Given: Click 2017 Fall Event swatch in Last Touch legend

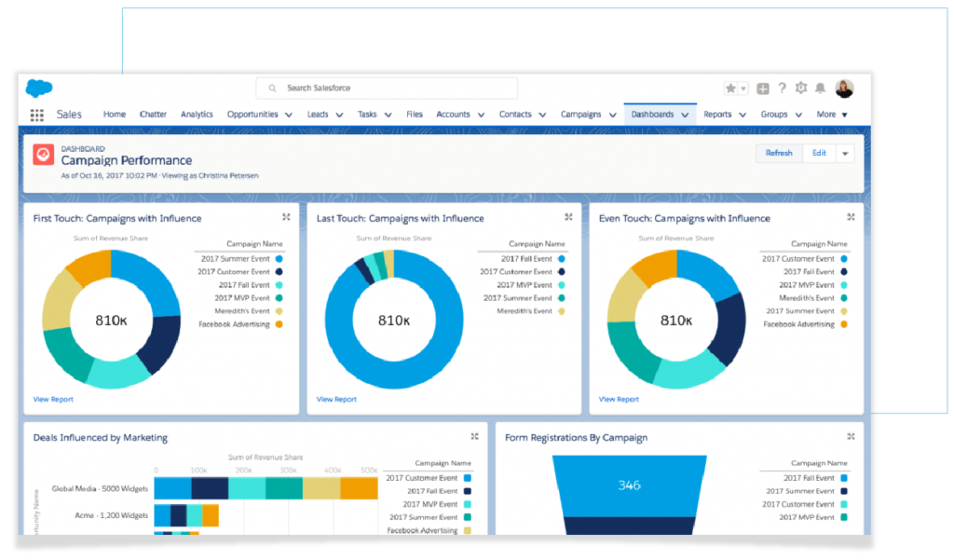Looking at the screenshot, I should click(x=562, y=259).
